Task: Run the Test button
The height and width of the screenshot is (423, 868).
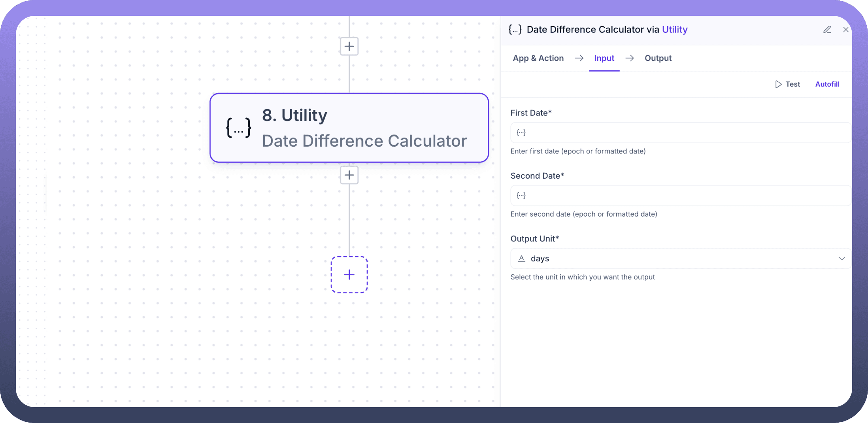Action: tap(787, 84)
